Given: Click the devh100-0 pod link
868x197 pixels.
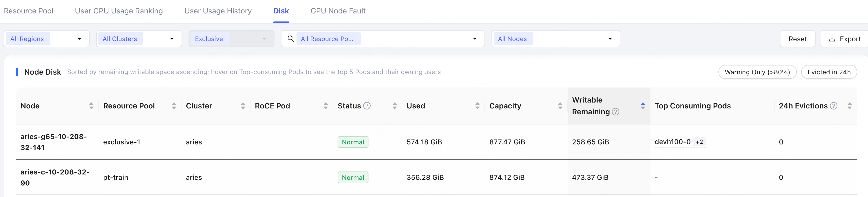Looking at the screenshot, I should pos(672,142).
